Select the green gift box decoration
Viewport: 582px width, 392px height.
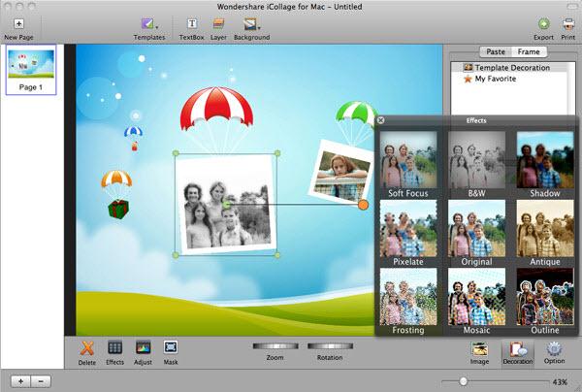[x=118, y=209]
